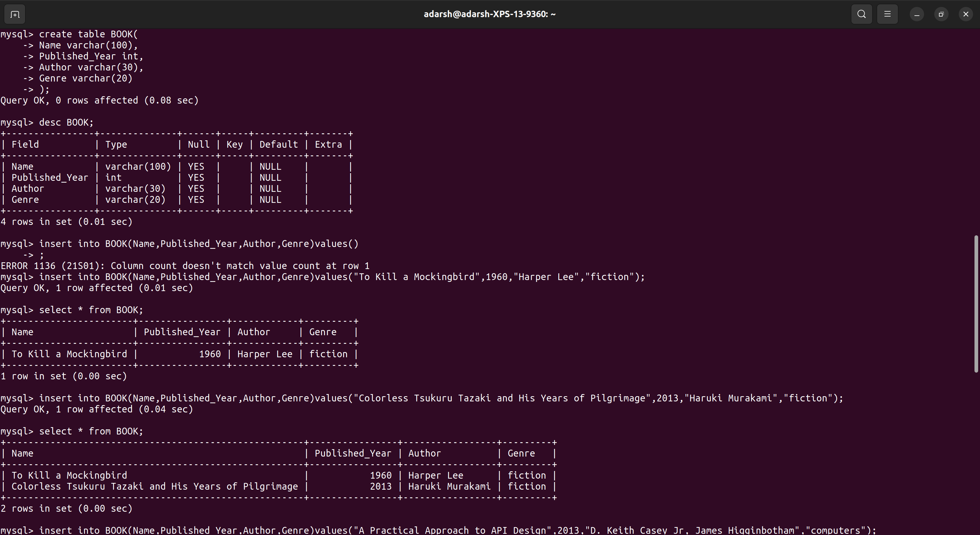Click the Default column header
980x535 pixels.
(278, 145)
